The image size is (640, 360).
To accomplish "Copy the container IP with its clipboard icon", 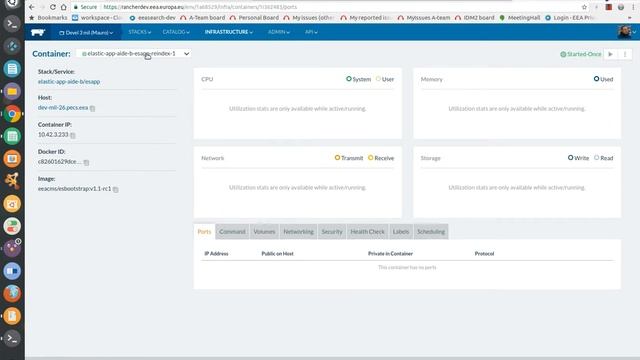I will [73, 135].
